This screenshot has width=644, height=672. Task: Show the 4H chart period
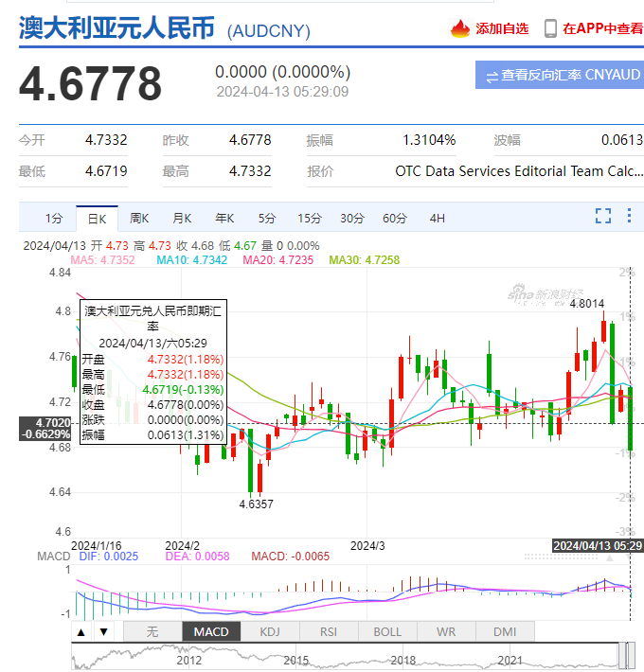tap(437, 218)
